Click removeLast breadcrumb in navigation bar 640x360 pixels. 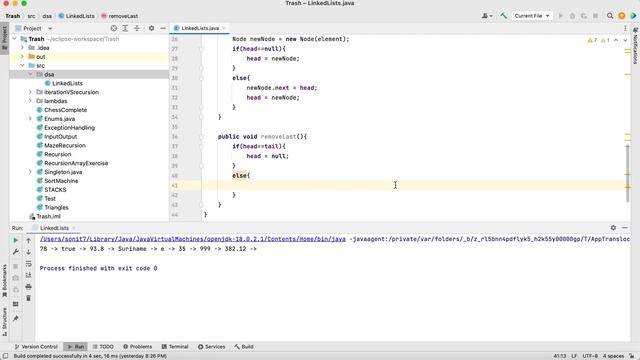click(119, 16)
